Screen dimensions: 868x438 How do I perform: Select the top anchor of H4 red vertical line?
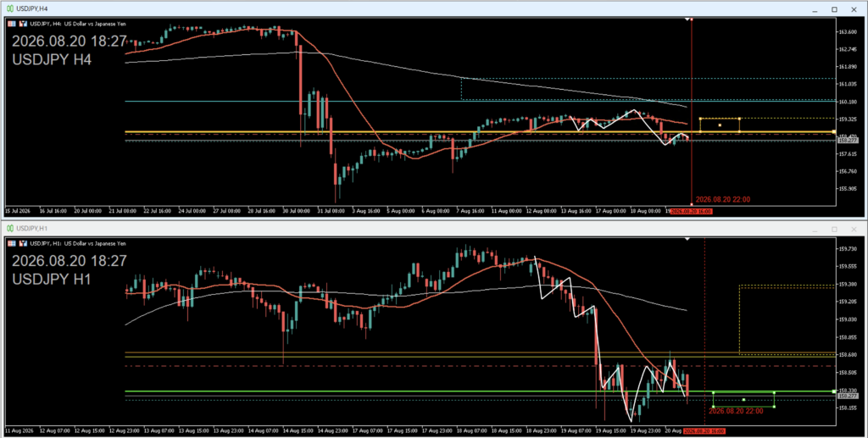(x=692, y=19)
